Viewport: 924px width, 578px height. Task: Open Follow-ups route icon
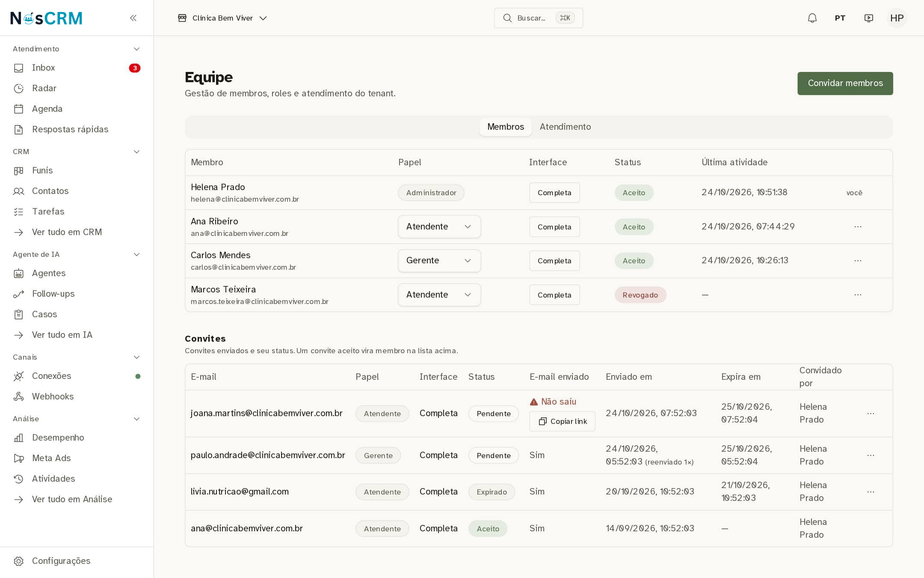point(18,294)
